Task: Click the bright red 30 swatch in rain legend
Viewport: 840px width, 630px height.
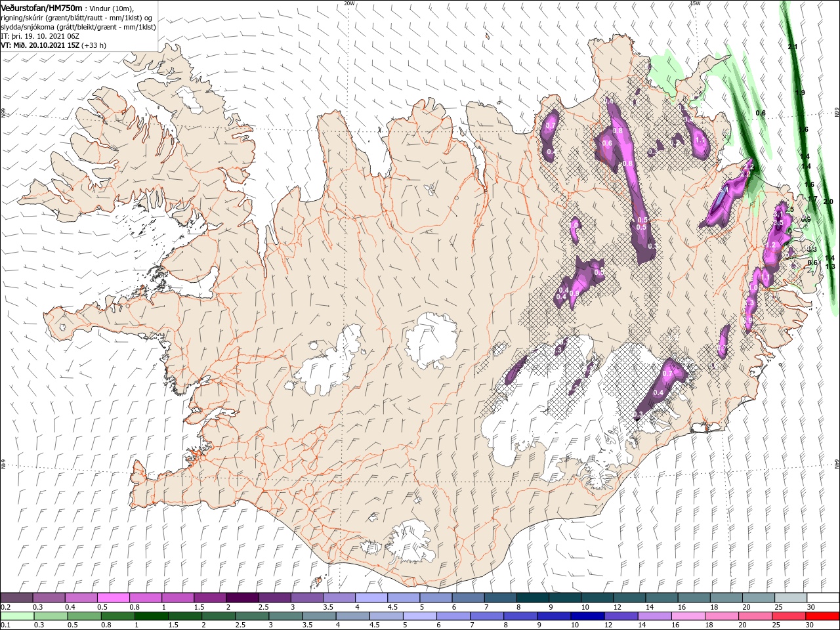Action: tap(823, 616)
